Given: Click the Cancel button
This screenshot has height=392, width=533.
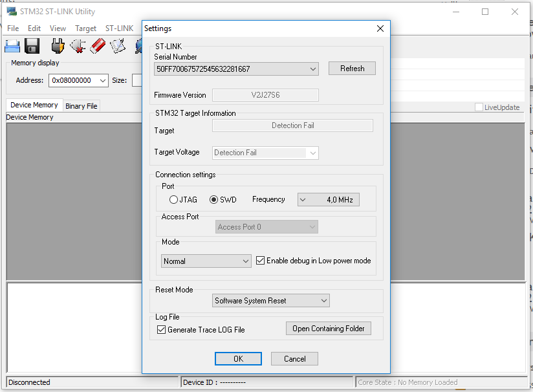Looking at the screenshot, I should [x=295, y=358].
